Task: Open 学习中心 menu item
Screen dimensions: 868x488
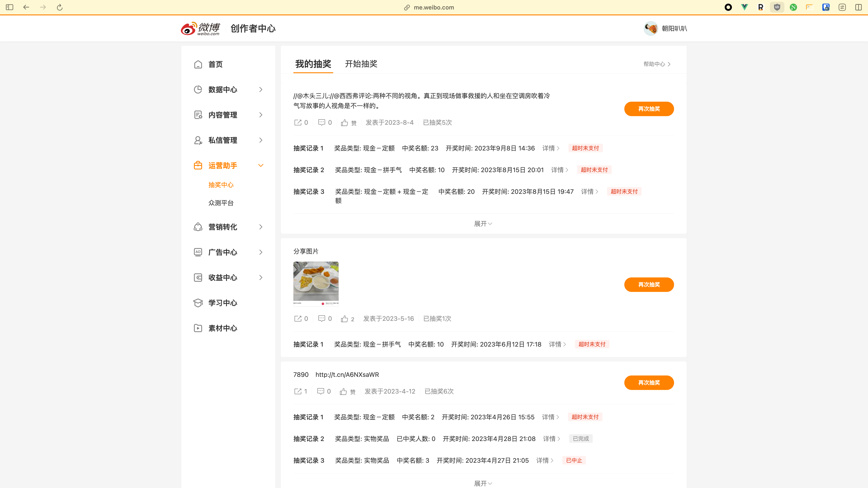Action: coord(223,303)
